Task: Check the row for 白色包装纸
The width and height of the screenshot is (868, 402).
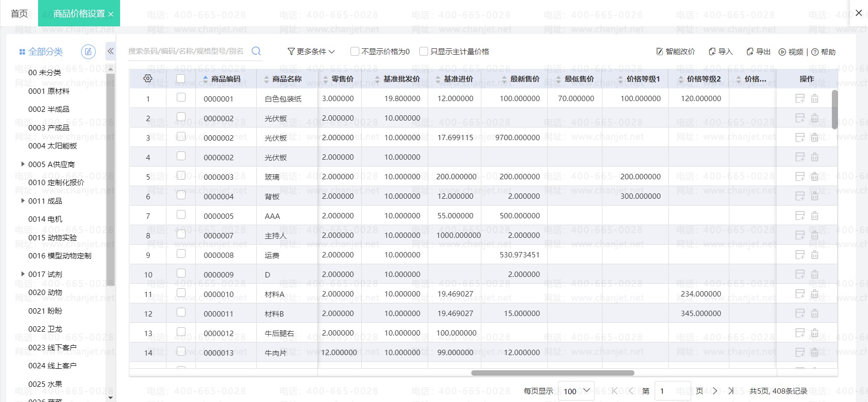Action: pos(181,98)
